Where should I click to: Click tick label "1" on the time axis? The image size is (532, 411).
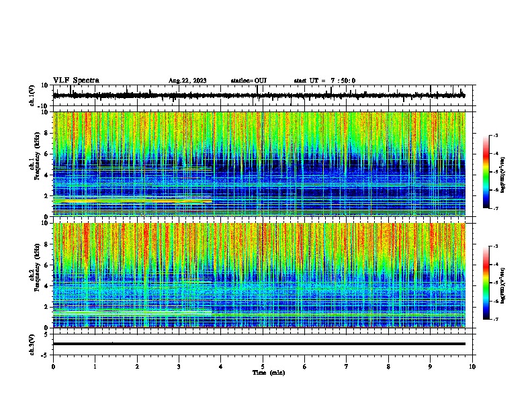coord(95,367)
